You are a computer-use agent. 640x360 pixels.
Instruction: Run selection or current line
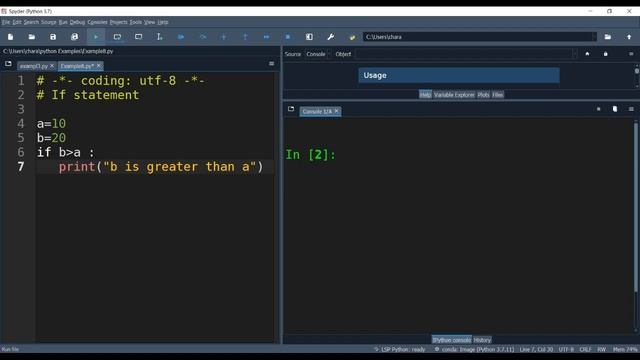pos(160,37)
